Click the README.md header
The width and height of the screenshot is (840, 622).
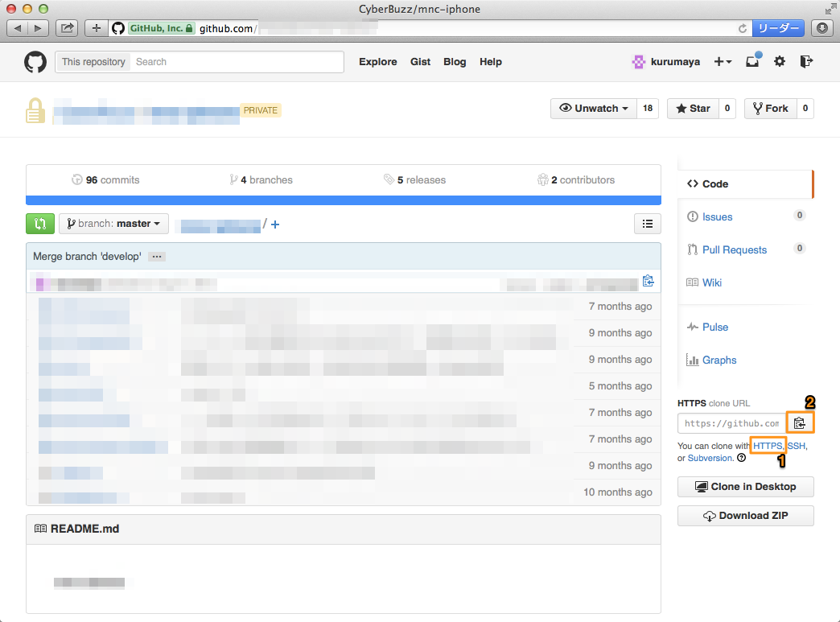(x=344, y=529)
